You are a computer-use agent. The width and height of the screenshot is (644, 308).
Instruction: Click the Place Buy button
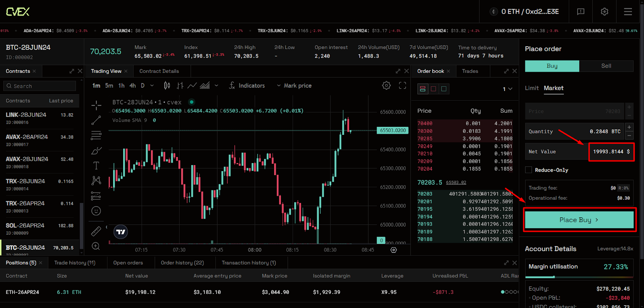pos(579,220)
